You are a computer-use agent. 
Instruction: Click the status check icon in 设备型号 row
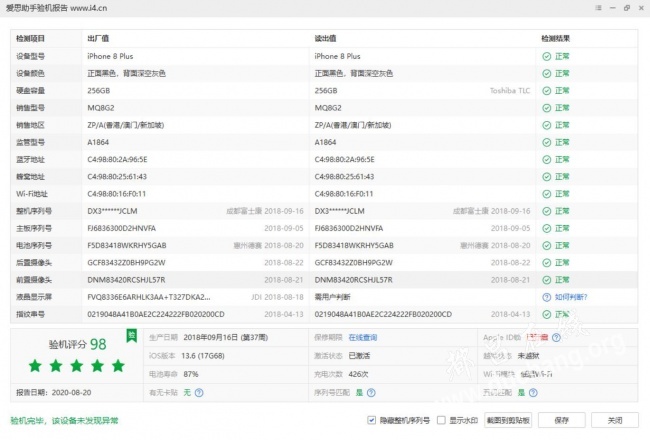(547, 56)
